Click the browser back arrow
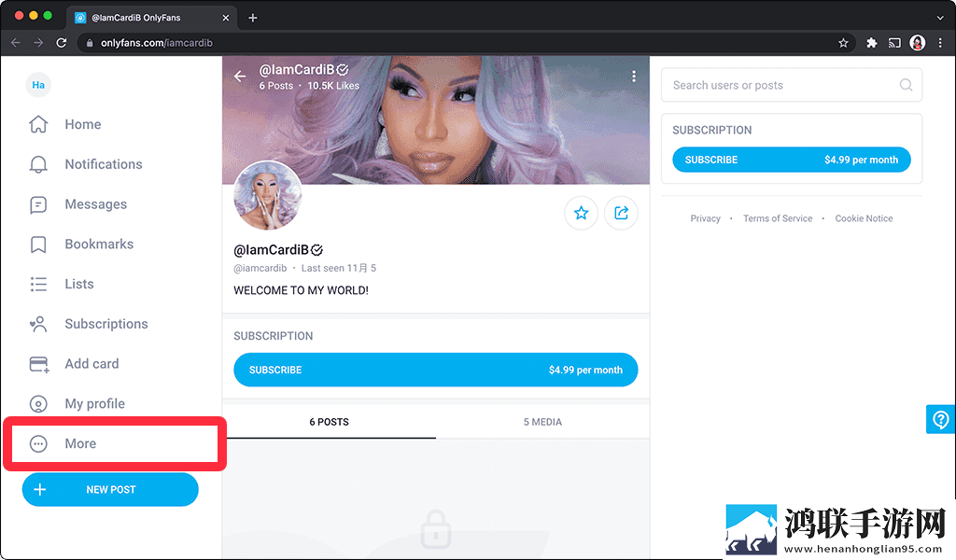This screenshot has height=560, width=956. 16,43
